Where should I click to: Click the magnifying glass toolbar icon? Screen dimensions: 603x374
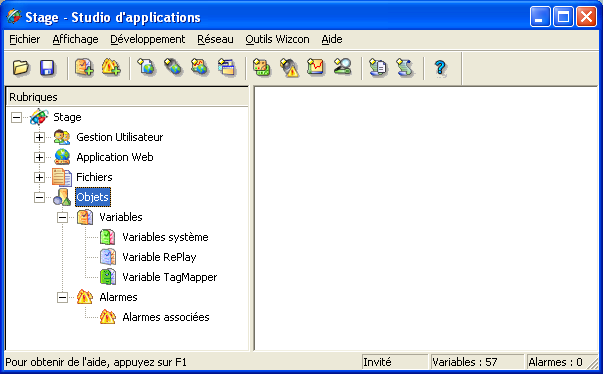pos(343,66)
